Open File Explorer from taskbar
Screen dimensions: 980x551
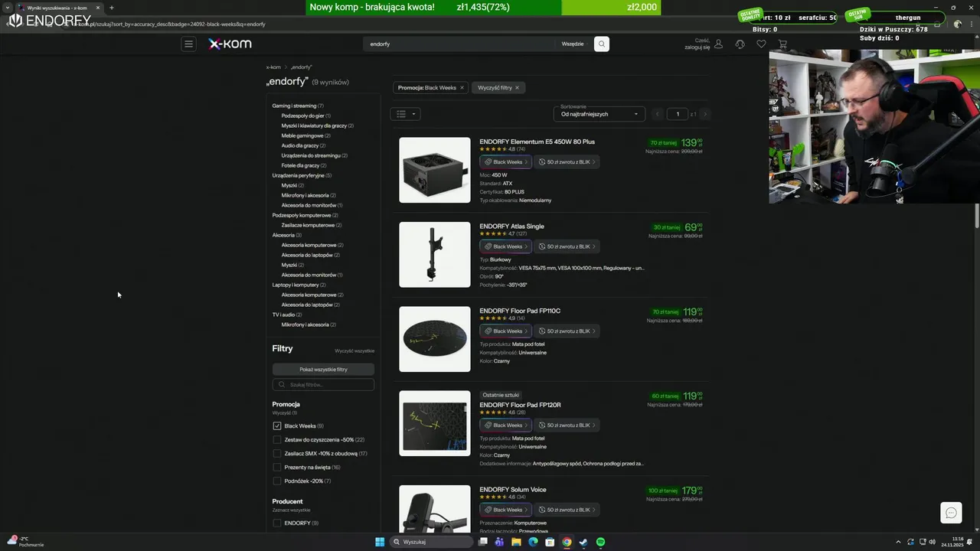tap(516, 542)
